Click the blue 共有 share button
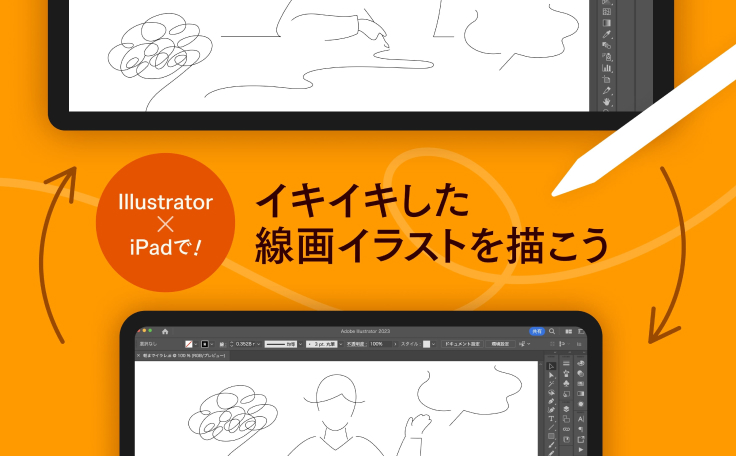This screenshot has width=736, height=456. coord(537,332)
